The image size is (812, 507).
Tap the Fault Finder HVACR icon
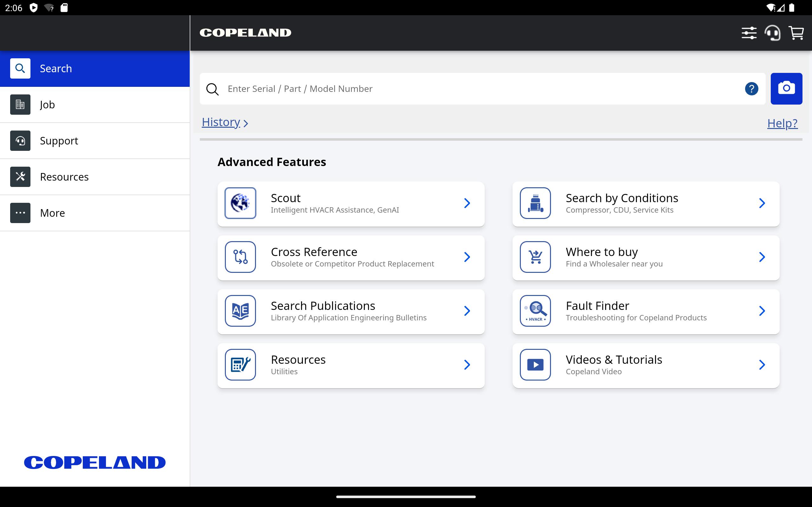coord(535,311)
